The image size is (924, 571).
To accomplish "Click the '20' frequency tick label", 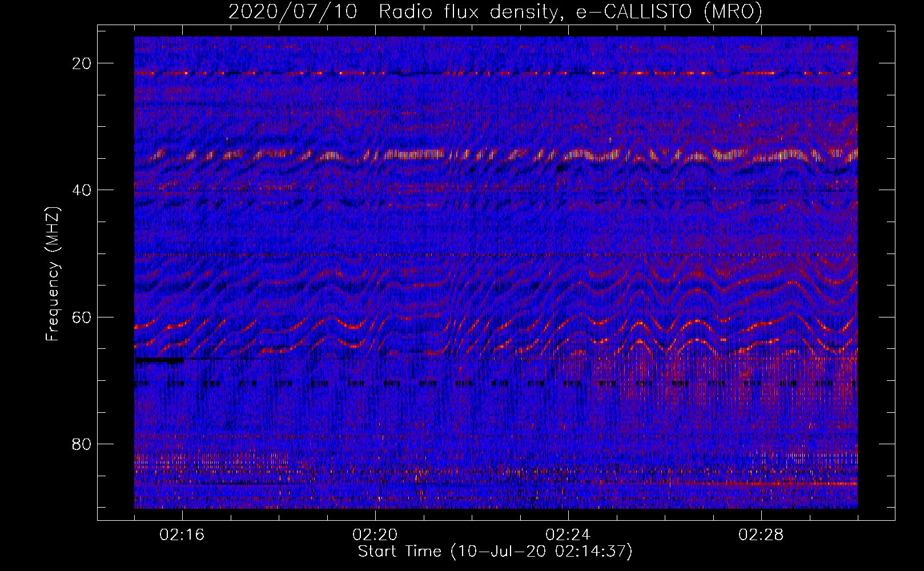I will coord(82,63).
